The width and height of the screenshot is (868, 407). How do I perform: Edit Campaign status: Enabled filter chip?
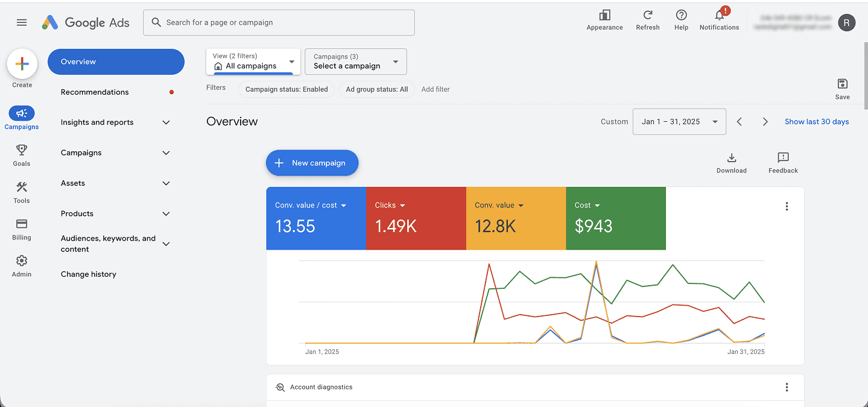point(287,89)
